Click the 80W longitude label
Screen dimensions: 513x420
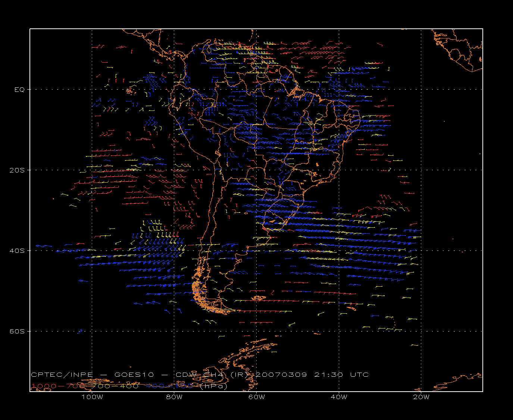(174, 397)
